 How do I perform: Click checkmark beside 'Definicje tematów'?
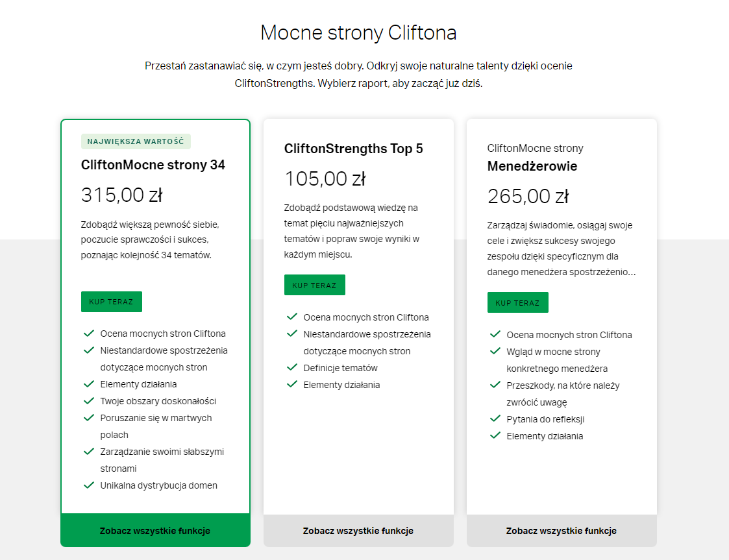pyautogui.click(x=292, y=368)
